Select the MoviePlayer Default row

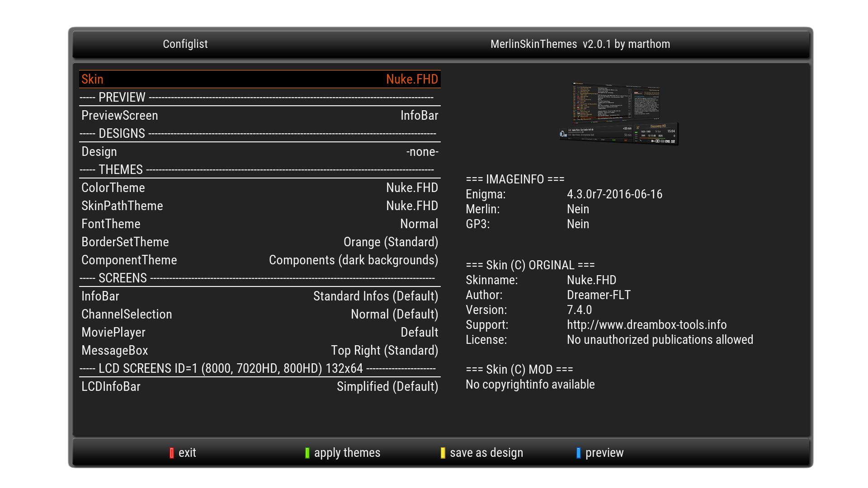pyautogui.click(x=259, y=332)
